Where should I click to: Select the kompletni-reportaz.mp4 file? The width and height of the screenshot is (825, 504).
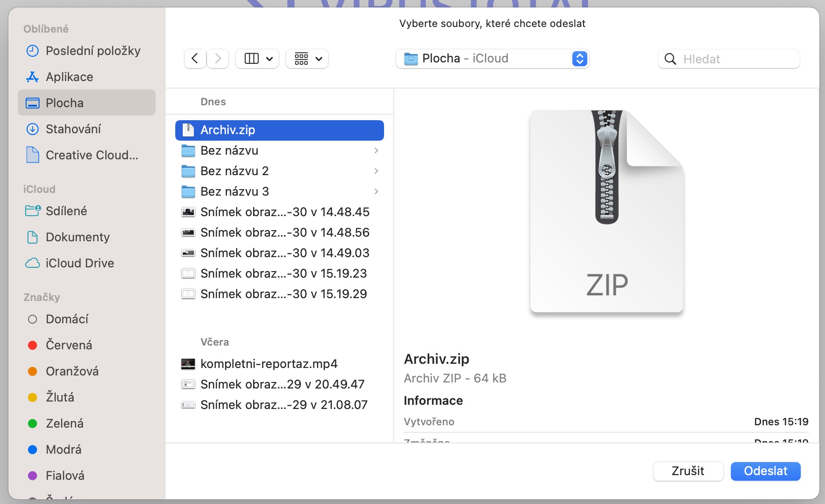point(268,364)
